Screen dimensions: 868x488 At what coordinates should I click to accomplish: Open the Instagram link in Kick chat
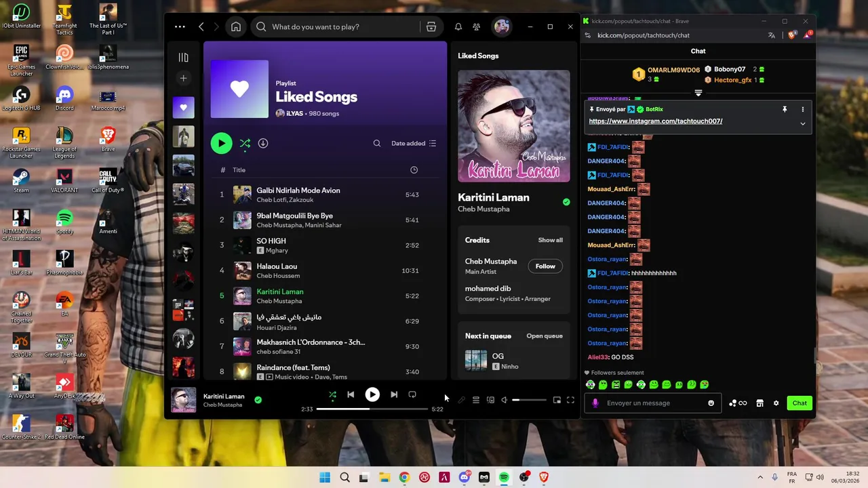pyautogui.click(x=655, y=121)
